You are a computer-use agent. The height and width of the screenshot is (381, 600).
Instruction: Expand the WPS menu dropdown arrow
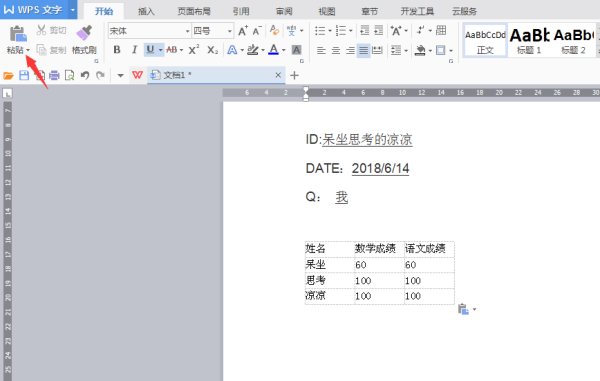point(73,10)
